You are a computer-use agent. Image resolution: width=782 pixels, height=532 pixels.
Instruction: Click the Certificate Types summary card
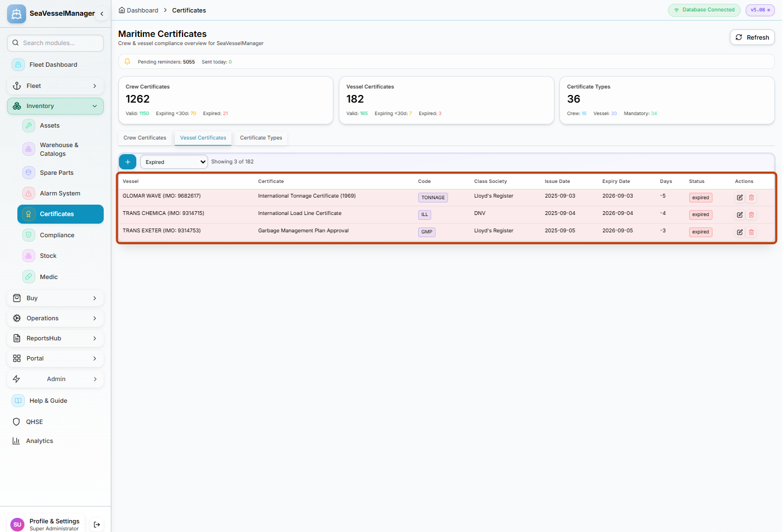tap(667, 100)
